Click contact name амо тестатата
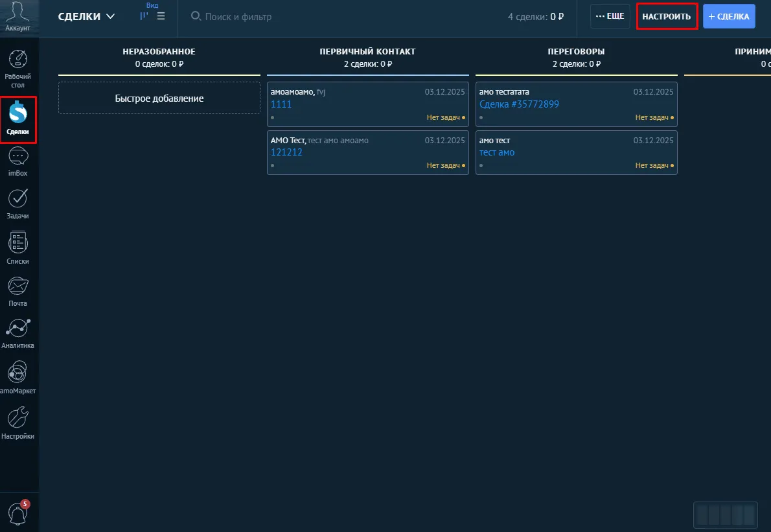This screenshot has height=532, width=771. (x=505, y=92)
